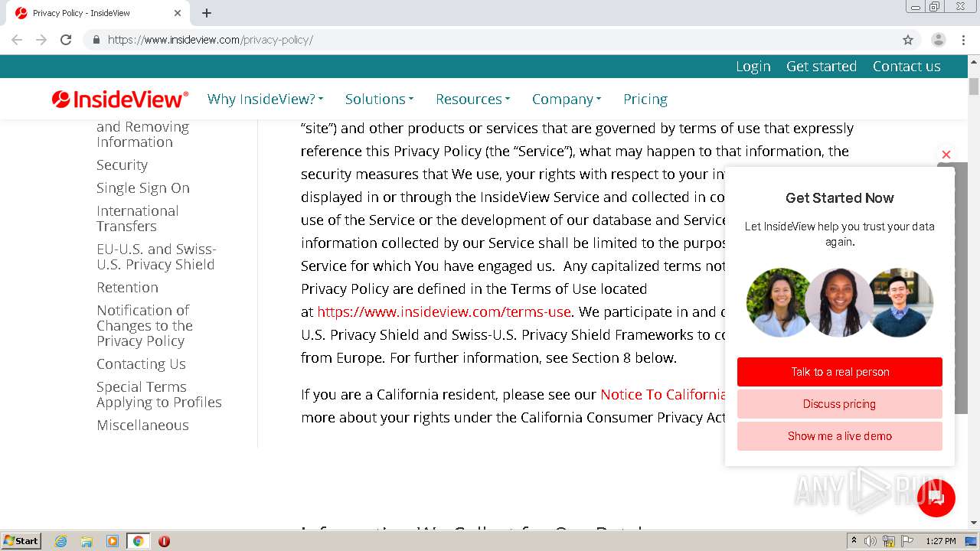Click the Show me a live demo button
Screen dimensions: 980x551
(x=840, y=436)
